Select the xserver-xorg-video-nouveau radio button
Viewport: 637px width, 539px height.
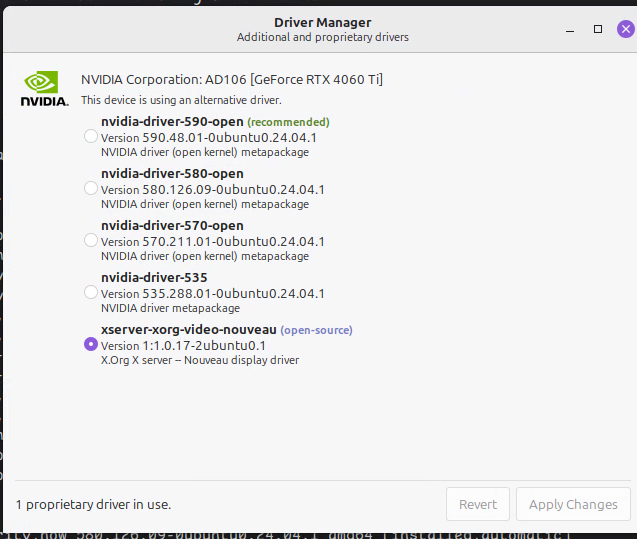tap(91, 344)
